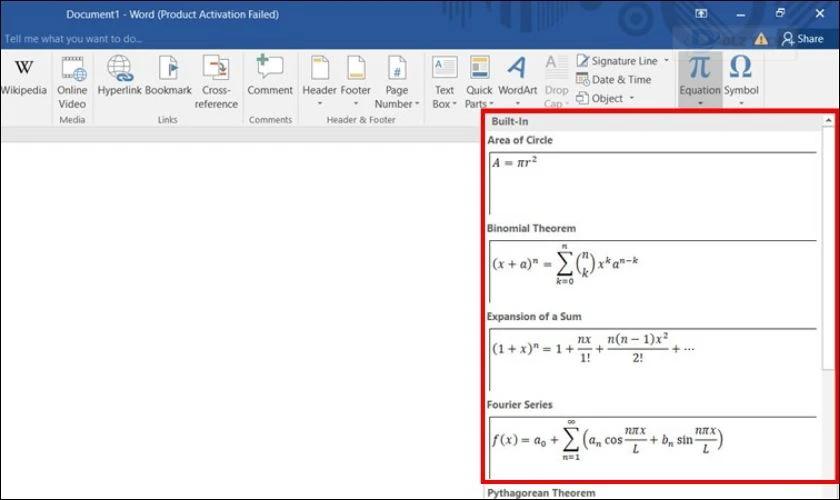840x500 pixels.
Task: Click the Links group label
Action: (x=168, y=120)
